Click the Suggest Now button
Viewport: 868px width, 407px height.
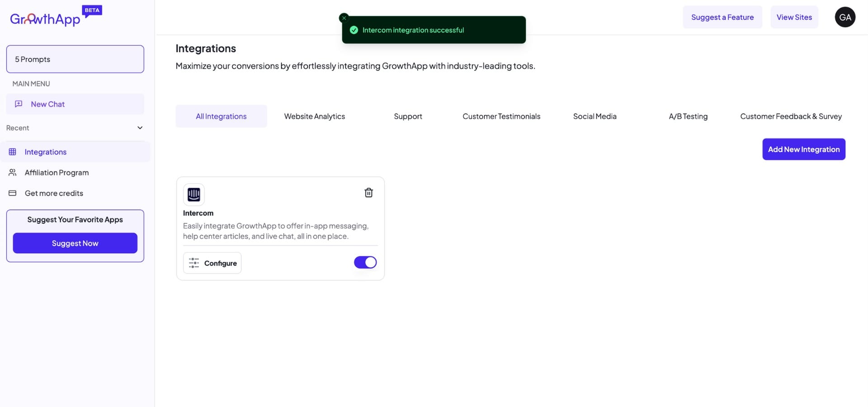pyautogui.click(x=75, y=243)
